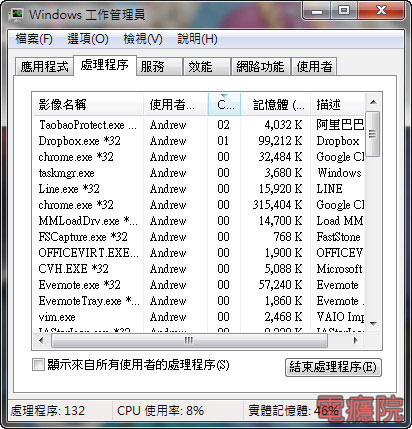
Task: Enable 顯示來自所有使用者的處理程序 checkbox
Action: (x=38, y=364)
